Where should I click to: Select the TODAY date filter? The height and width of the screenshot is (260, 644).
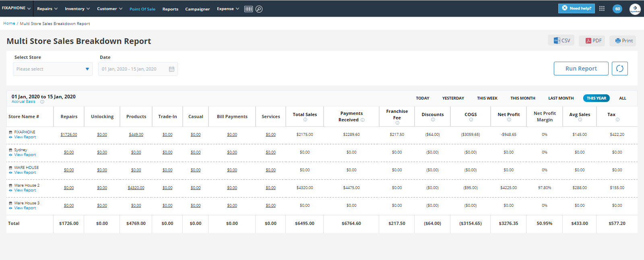click(423, 98)
